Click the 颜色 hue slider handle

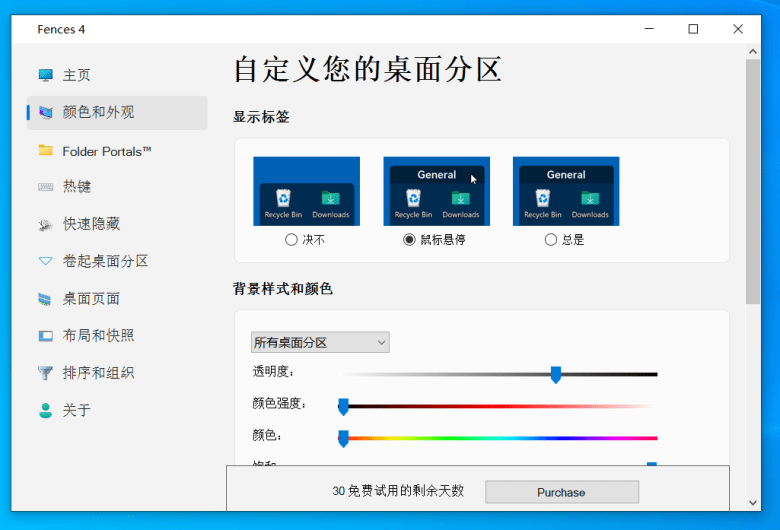[343, 438]
